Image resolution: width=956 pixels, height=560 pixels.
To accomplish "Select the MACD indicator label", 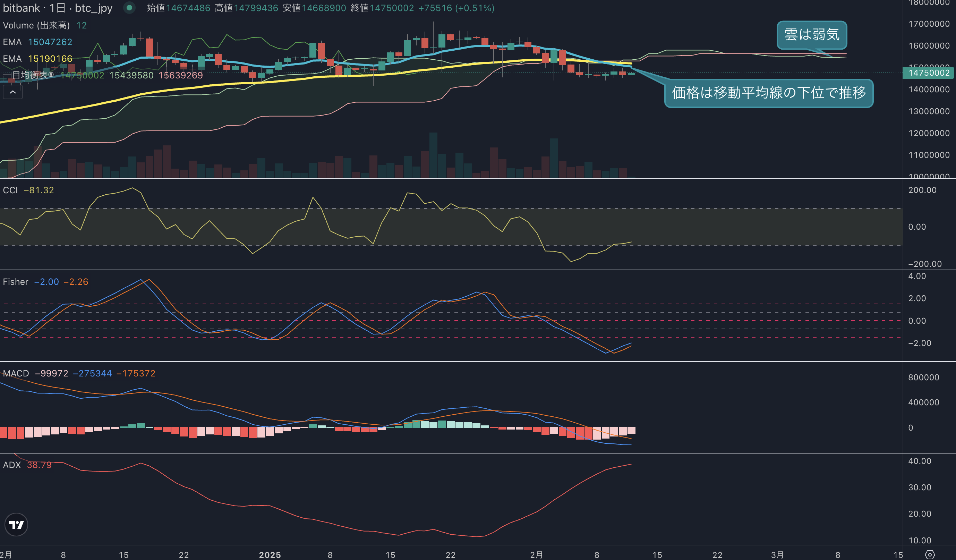I will tap(16, 373).
